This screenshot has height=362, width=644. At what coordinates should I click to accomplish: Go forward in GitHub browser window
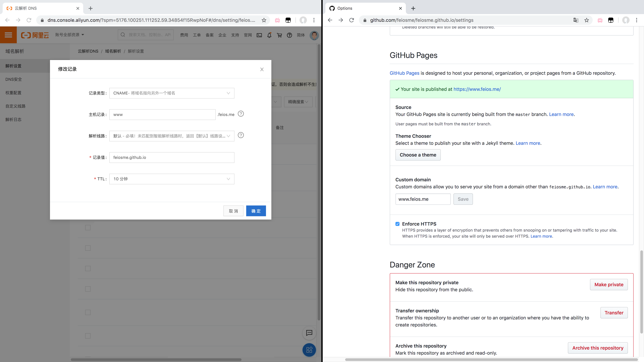coord(341,20)
